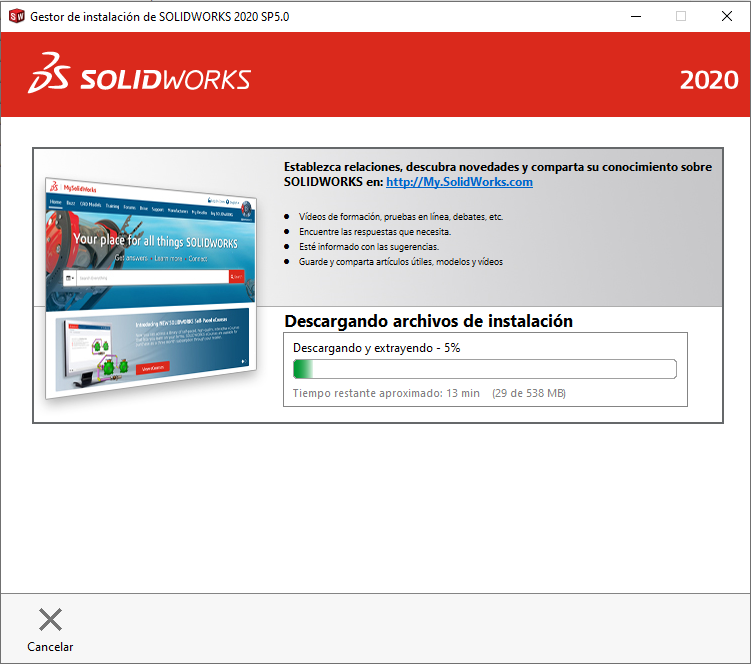Cancel the SOLIDWORKS installation

50,630
